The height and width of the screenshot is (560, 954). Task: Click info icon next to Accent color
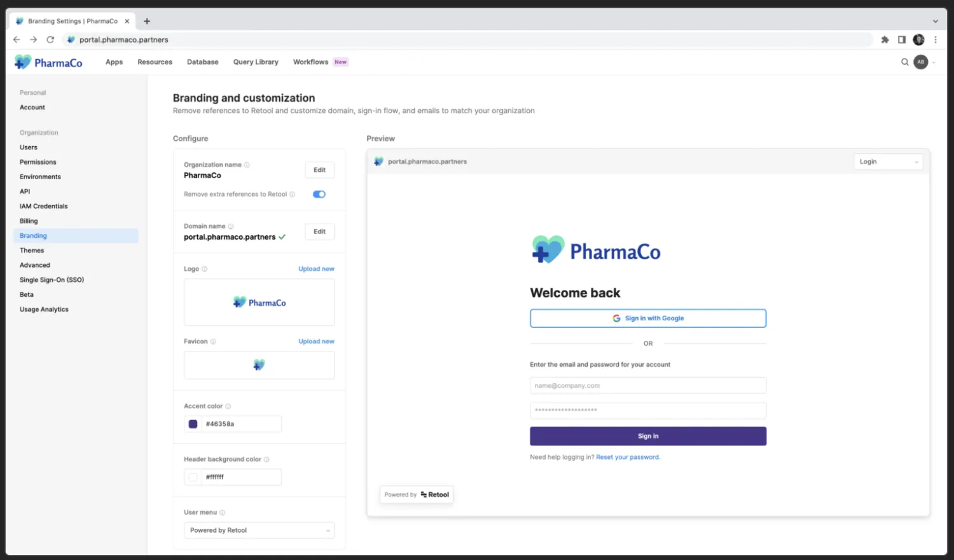[228, 406]
